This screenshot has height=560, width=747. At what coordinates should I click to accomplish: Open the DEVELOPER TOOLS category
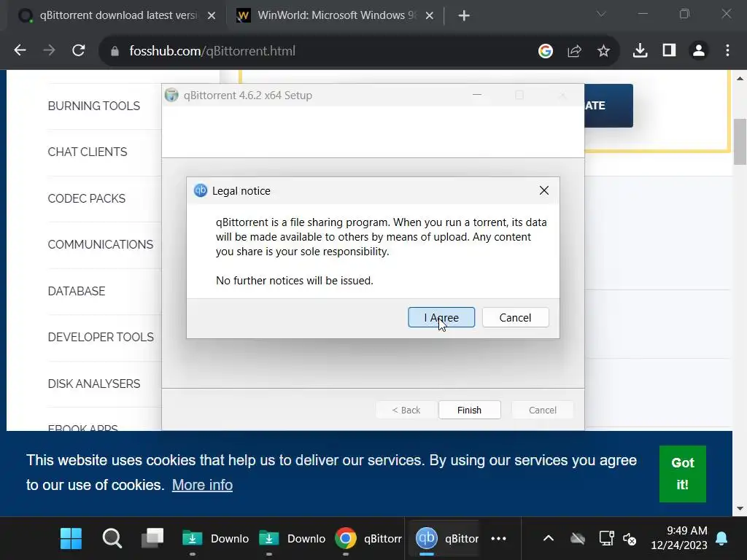click(101, 337)
